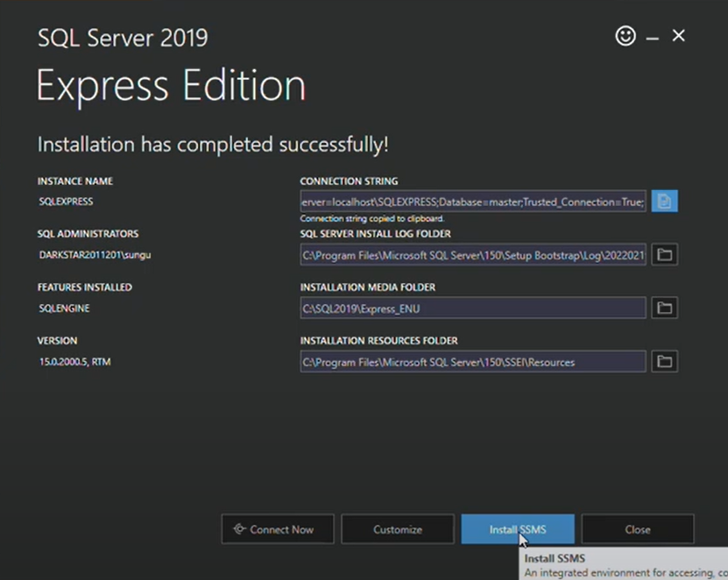This screenshot has height=580, width=728.
Task: Select the SQLEXPRESS instance name text
Action: tap(66, 202)
